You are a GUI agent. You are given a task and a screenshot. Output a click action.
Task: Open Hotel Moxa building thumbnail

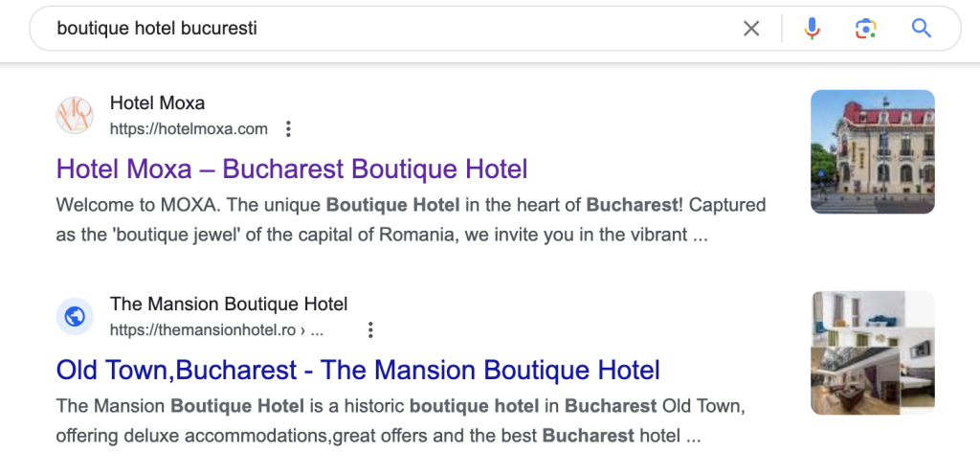pos(872,151)
